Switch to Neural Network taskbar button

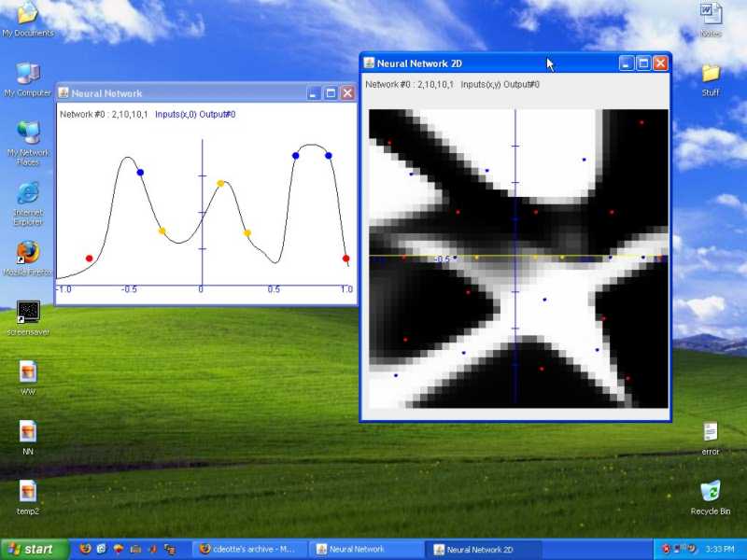pos(367,549)
